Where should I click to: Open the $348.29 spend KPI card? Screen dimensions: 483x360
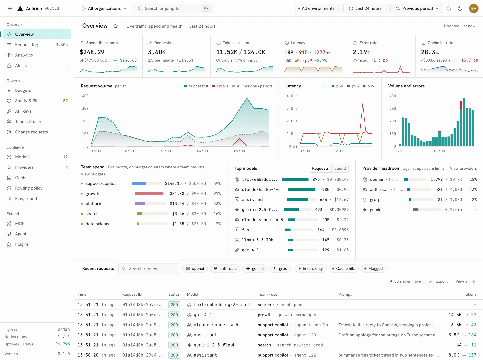(x=108, y=56)
